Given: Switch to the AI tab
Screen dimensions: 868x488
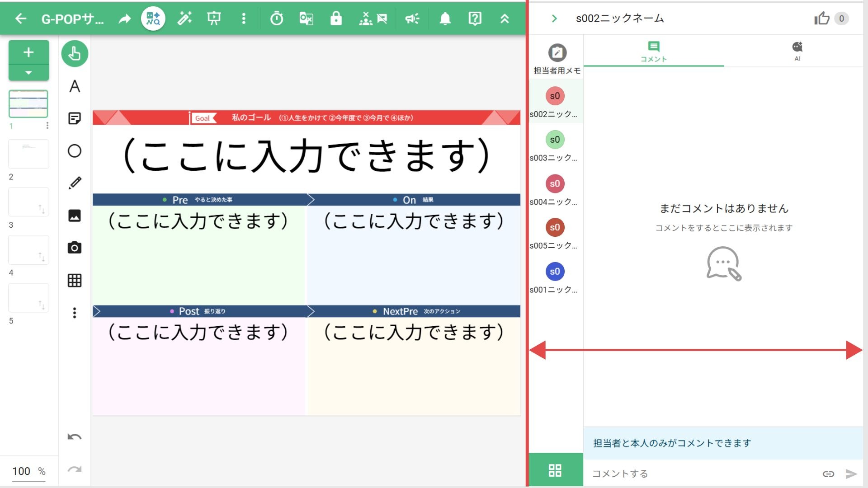Looking at the screenshot, I should coord(797,52).
